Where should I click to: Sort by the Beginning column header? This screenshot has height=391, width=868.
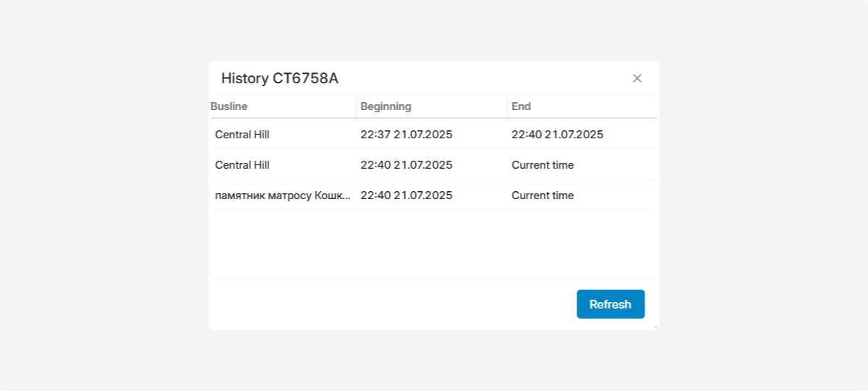click(x=386, y=106)
